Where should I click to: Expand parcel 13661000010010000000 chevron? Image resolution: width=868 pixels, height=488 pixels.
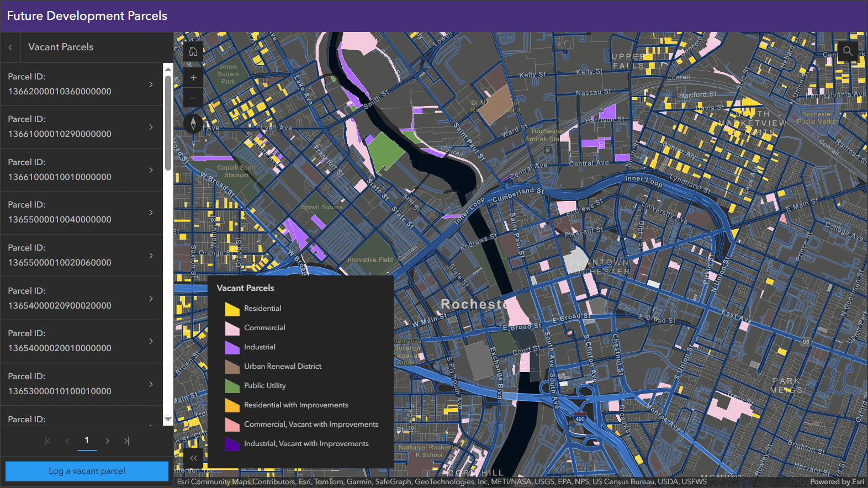coord(151,170)
